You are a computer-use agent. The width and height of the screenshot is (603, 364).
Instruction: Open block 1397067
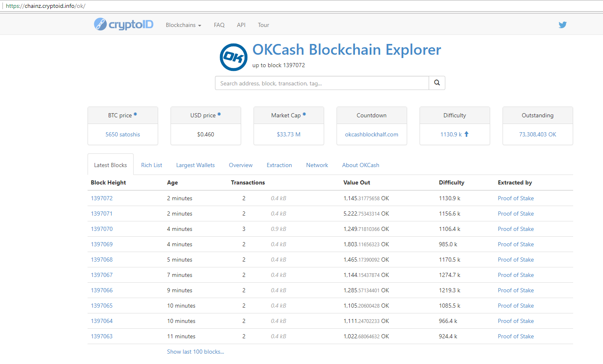pos(102,275)
